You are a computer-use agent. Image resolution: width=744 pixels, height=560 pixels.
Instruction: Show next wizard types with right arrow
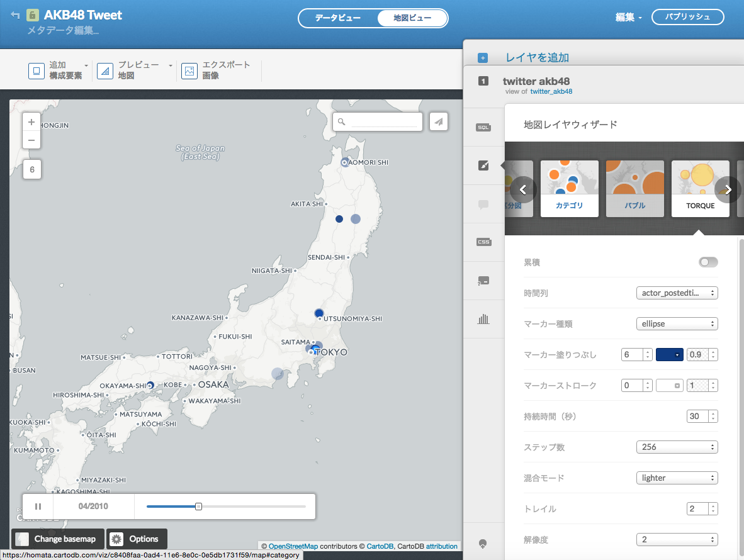728,189
